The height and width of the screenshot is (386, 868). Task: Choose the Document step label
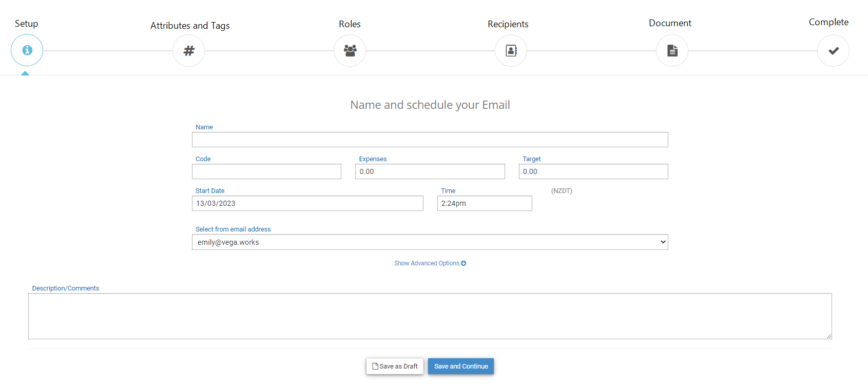[670, 23]
